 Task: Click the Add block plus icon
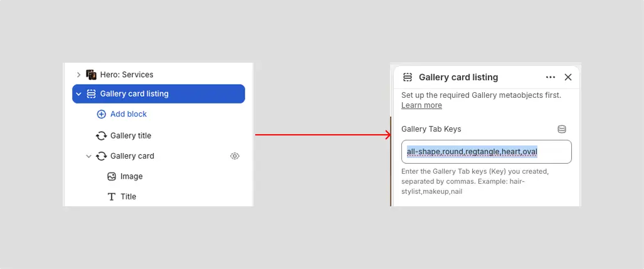(x=101, y=114)
